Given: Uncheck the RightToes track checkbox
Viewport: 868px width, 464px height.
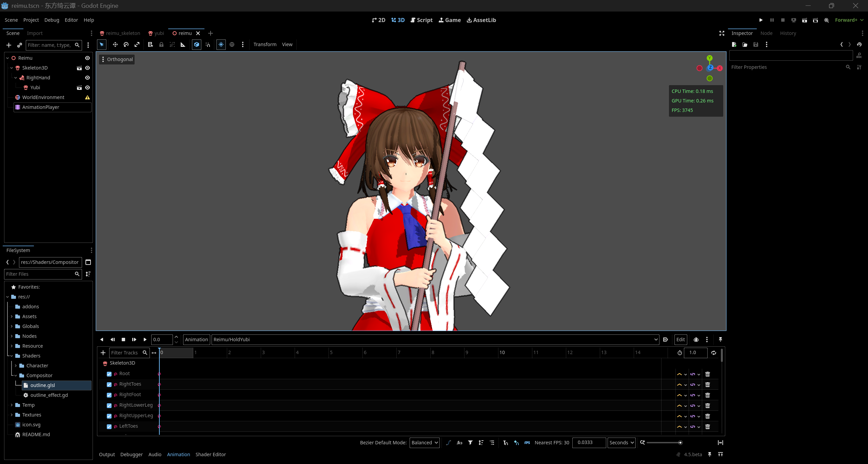Looking at the screenshot, I should [x=109, y=385].
